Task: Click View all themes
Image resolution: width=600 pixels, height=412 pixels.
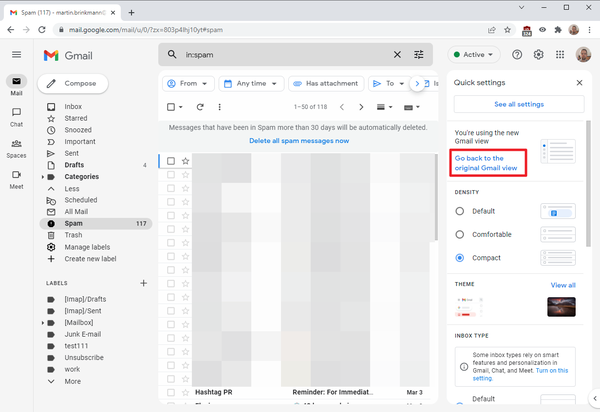Action: click(x=563, y=285)
